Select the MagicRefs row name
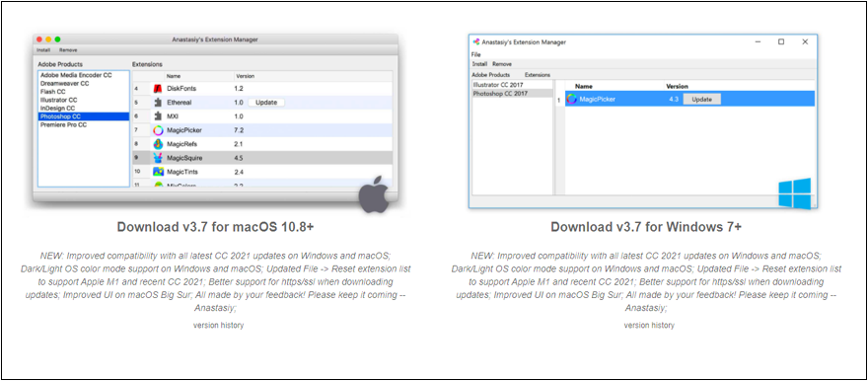The image size is (868, 381). pos(182,144)
